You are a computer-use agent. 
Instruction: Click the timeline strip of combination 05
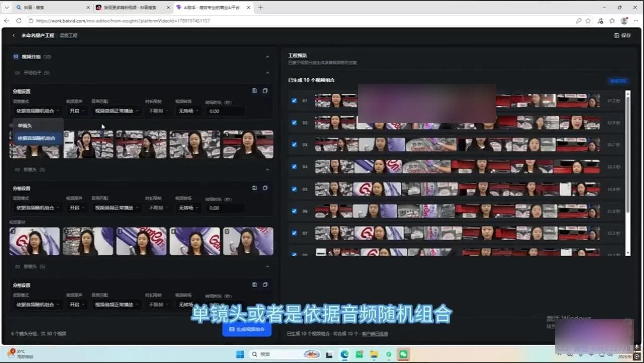tap(458, 189)
